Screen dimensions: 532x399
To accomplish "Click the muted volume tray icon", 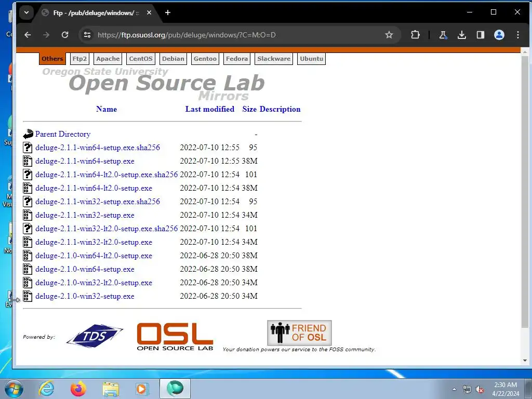I will pyautogui.click(x=480, y=390).
